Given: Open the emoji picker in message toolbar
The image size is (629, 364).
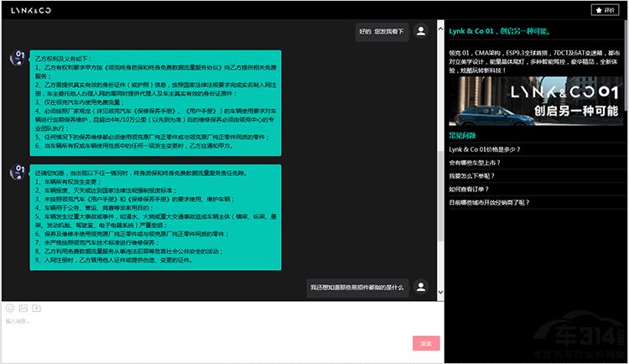Looking at the screenshot, I should tap(10, 308).
